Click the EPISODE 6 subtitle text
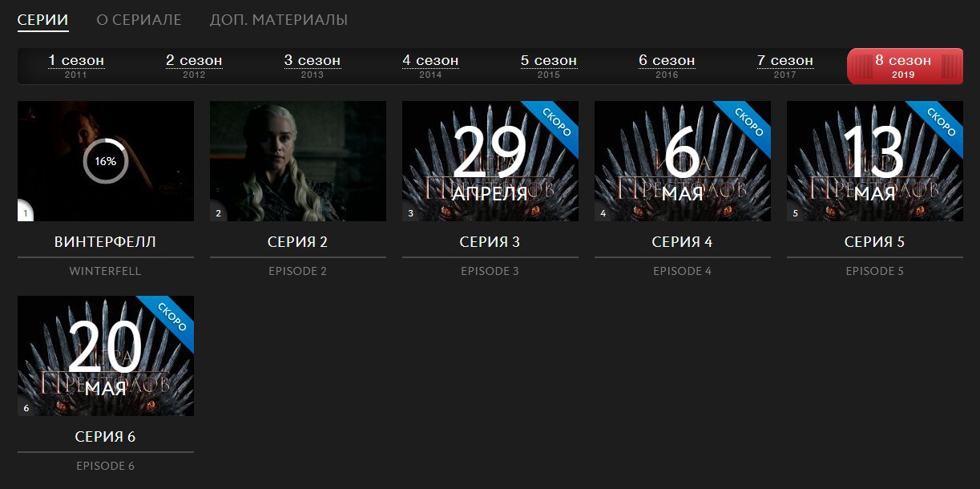Viewport: 980px width, 489px height. [x=106, y=466]
